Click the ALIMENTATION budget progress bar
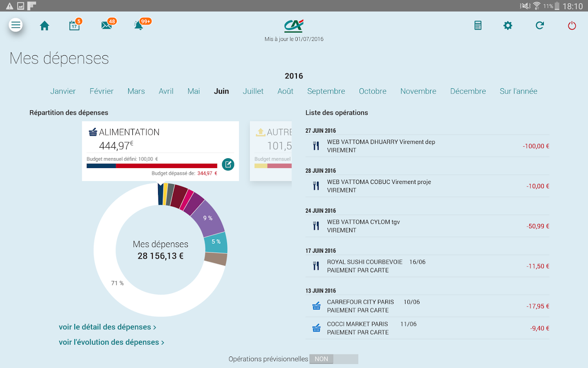Screen dimensions: 588x368 click(x=151, y=165)
